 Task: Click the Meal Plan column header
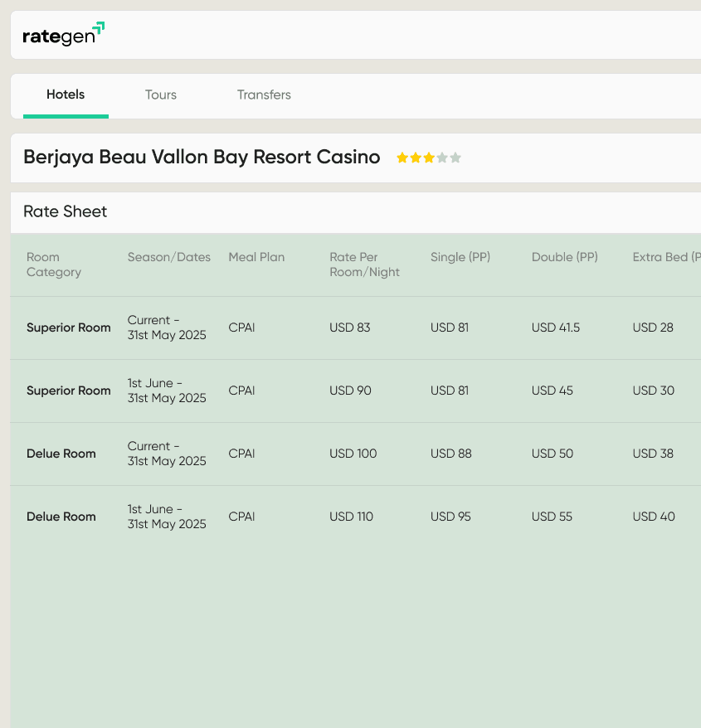(x=256, y=257)
